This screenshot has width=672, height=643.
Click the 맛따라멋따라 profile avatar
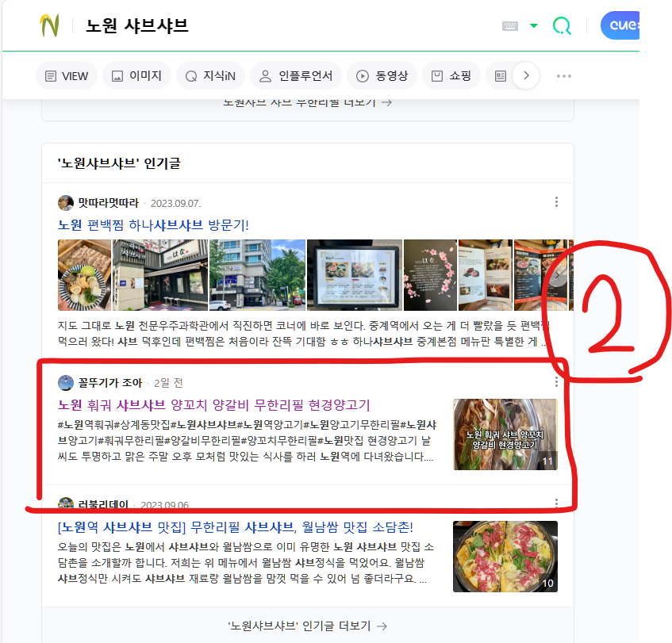point(66,203)
